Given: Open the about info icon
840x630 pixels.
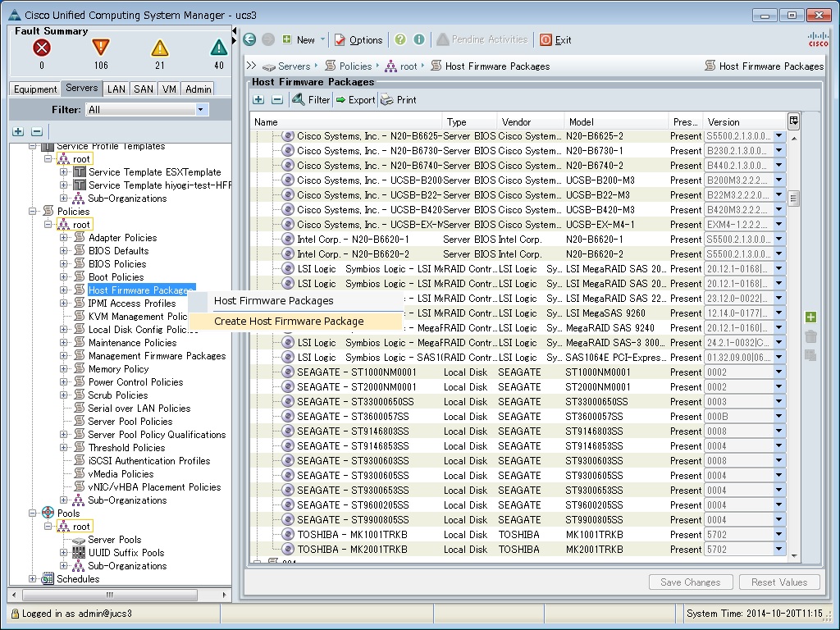Looking at the screenshot, I should click(x=419, y=39).
